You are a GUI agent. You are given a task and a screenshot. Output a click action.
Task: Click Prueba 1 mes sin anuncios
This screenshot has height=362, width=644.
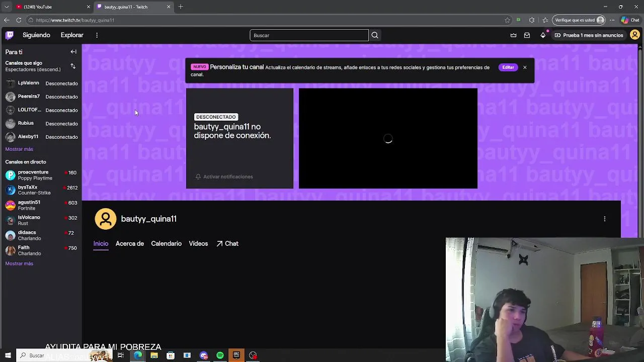(x=589, y=35)
